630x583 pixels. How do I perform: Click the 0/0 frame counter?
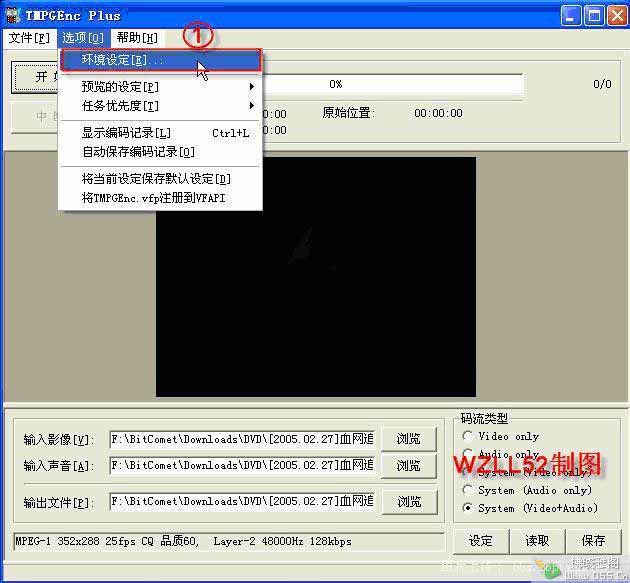click(602, 84)
